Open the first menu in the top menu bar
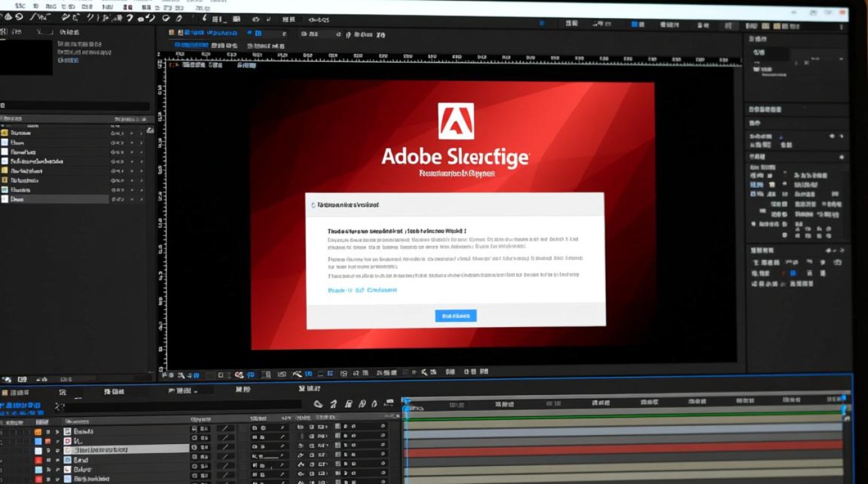 [20, 5]
